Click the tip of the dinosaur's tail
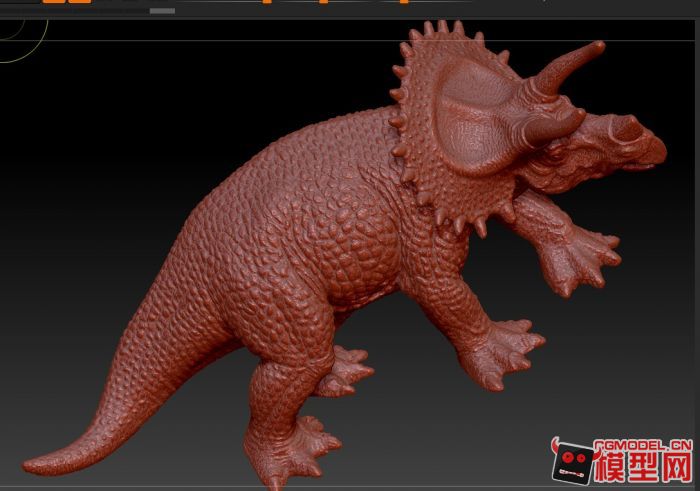 click(30, 466)
